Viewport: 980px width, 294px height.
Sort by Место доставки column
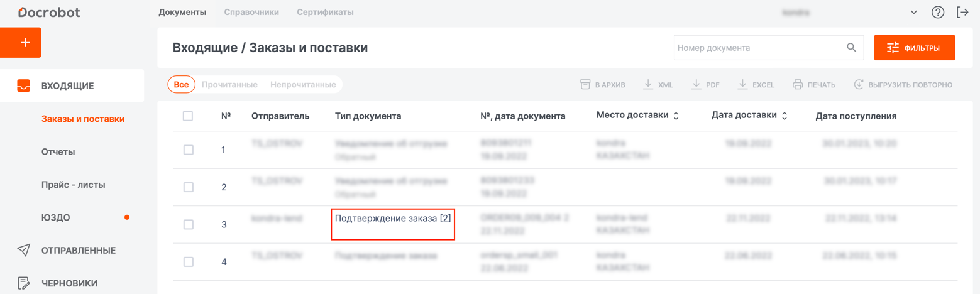676,116
